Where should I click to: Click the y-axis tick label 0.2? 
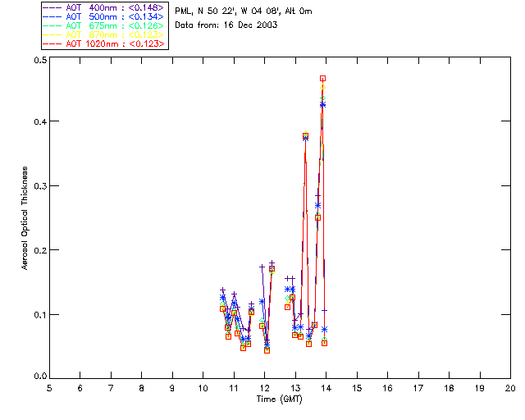pyautogui.click(x=40, y=250)
